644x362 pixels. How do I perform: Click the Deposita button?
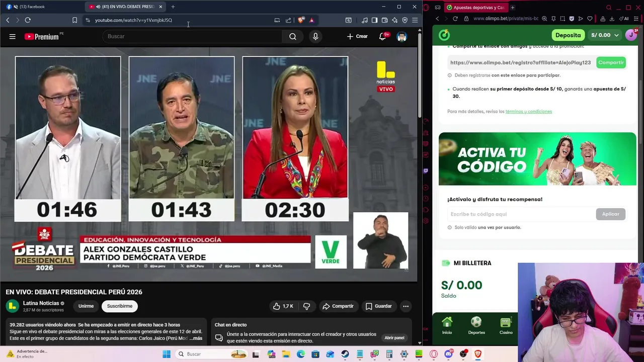pyautogui.click(x=568, y=35)
